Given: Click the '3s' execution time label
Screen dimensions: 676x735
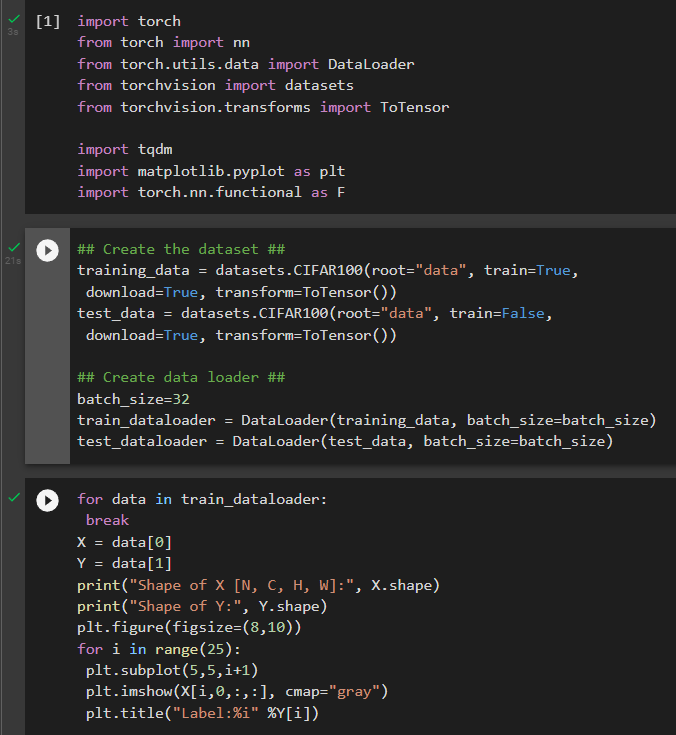Looking at the screenshot, I should 13,32.
